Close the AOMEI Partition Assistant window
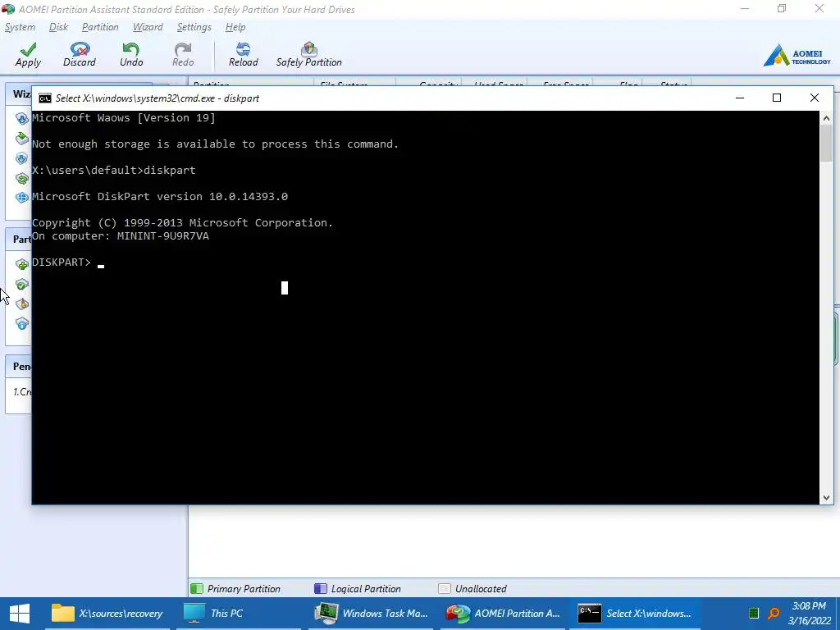Screen dimensions: 840x630 [x=819, y=8]
